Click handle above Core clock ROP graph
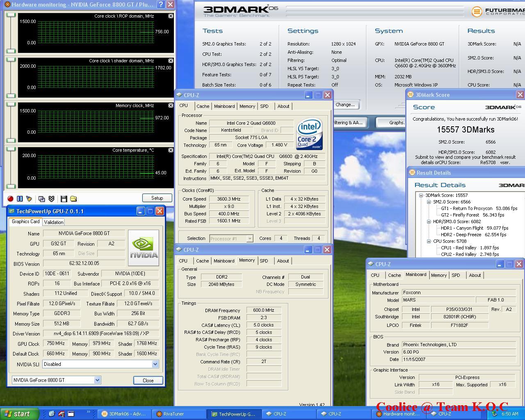This screenshot has width=525, height=420. coord(11,15)
